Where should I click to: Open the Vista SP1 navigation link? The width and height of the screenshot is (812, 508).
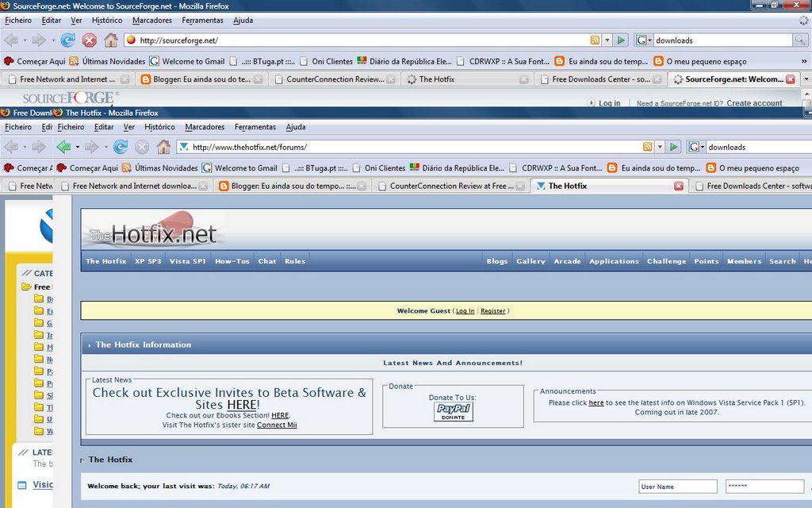click(x=187, y=261)
